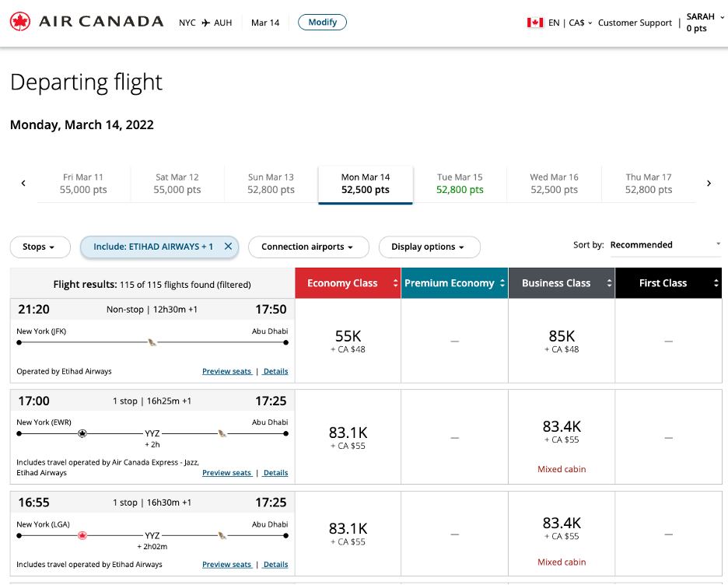Open the Display options dropdown
Viewport: 728px width, 585px height.
pyautogui.click(x=429, y=247)
